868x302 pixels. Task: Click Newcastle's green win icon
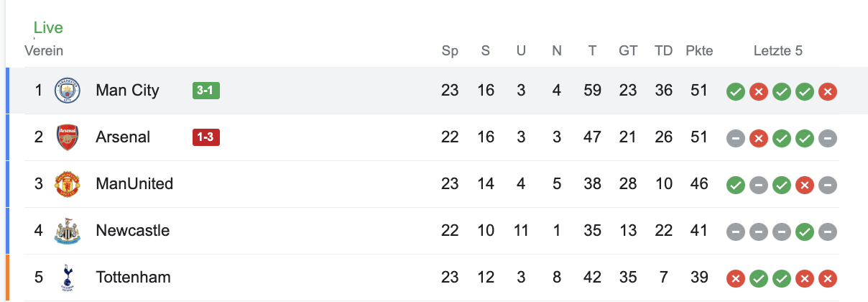(x=805, y=232)
